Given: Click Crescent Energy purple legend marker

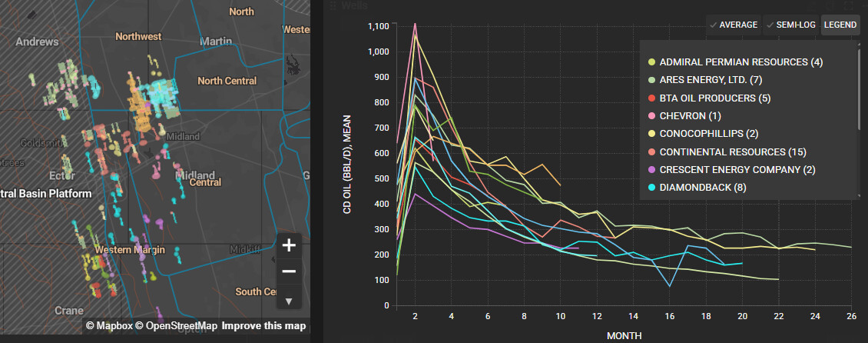Looking at the screenshot, I should [x=652, y=169].
